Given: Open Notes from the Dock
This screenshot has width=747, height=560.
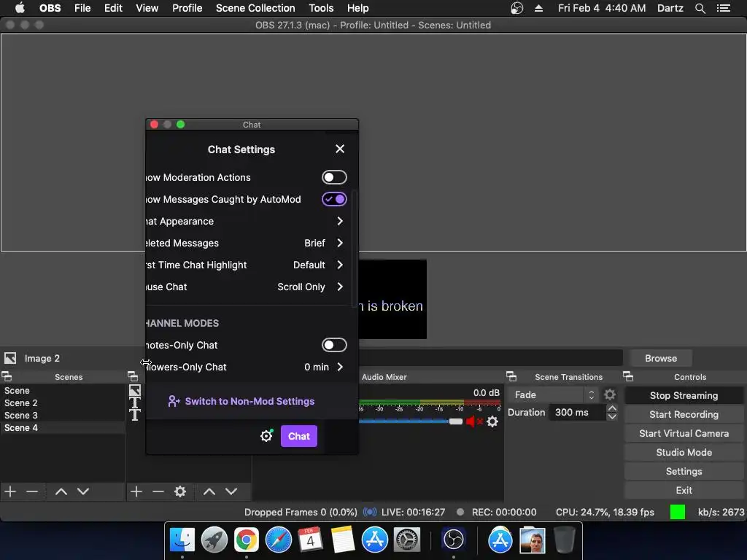Looking at the screenshot, I should 343,540.
